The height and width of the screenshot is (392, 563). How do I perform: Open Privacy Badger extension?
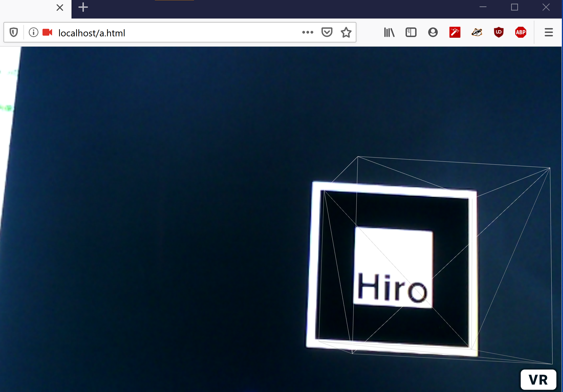[x=477, y=32]
